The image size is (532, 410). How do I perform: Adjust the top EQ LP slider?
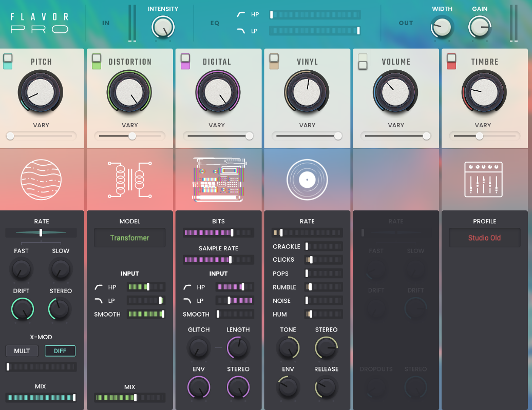pos(315,31)
